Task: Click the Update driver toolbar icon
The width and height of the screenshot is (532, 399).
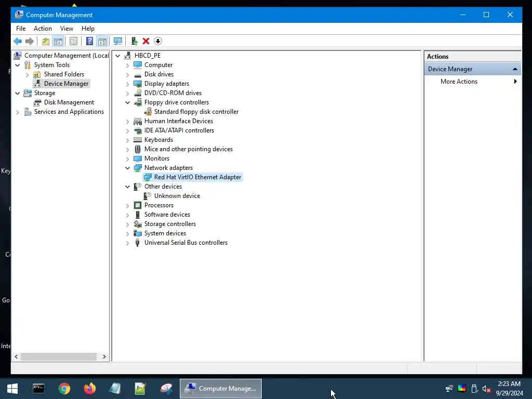Action: coord(135,42)
